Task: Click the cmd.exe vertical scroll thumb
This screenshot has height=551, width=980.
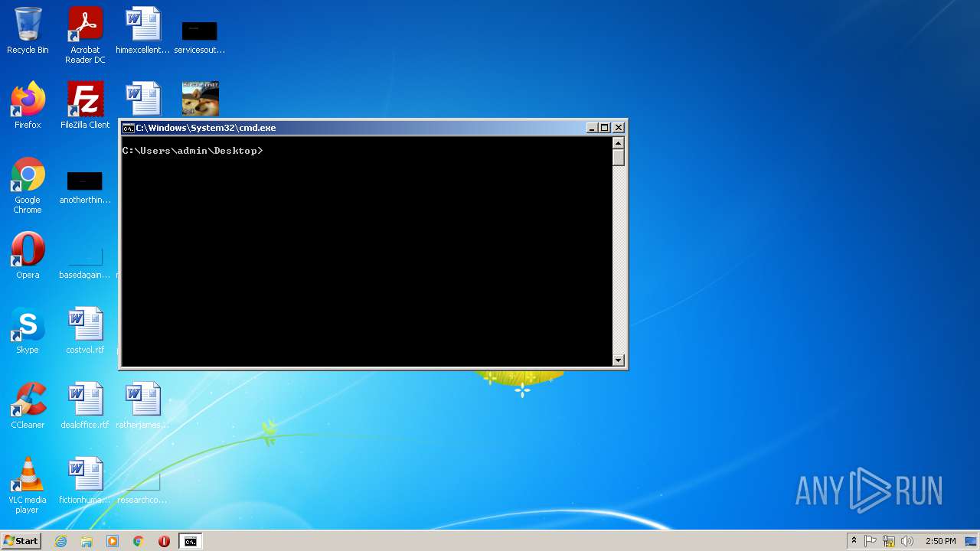Action: (x=619, y=158)
